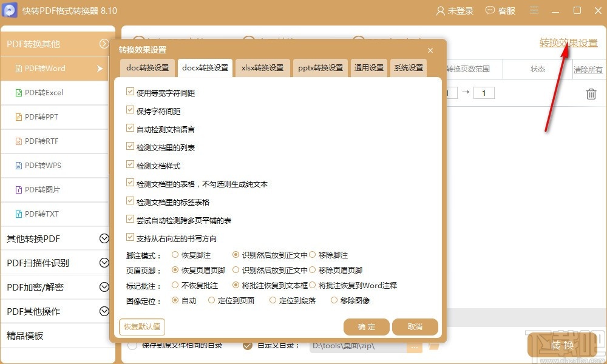Click the 确定 button

tap(366, 326)
